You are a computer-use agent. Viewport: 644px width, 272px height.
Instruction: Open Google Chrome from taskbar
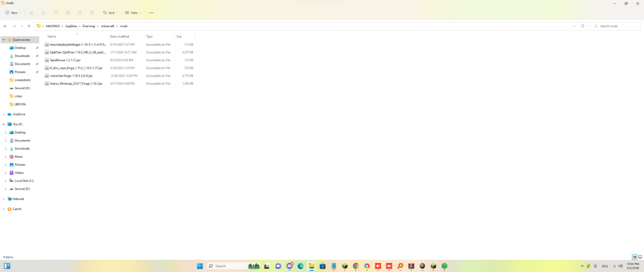[x=355, y=266]
